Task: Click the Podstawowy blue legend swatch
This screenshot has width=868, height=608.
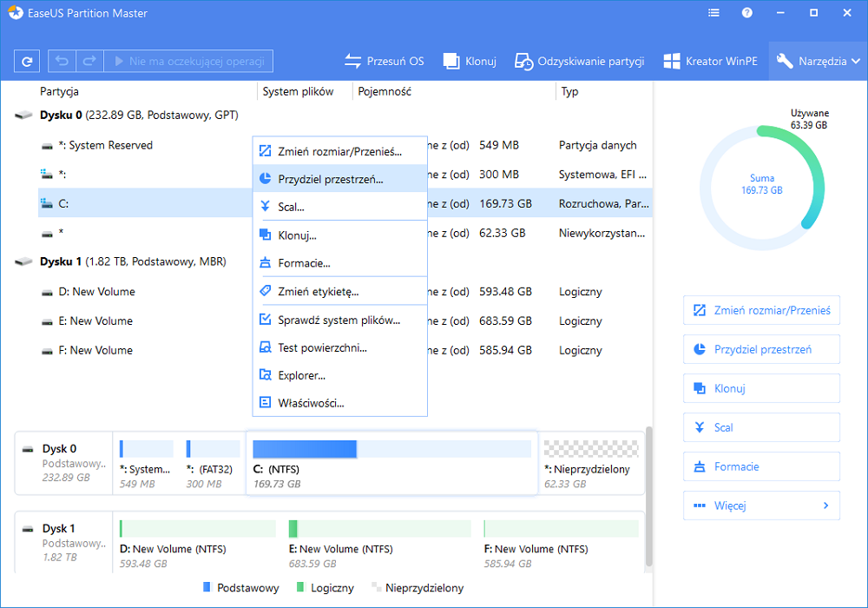Action: tap(207, 587)
